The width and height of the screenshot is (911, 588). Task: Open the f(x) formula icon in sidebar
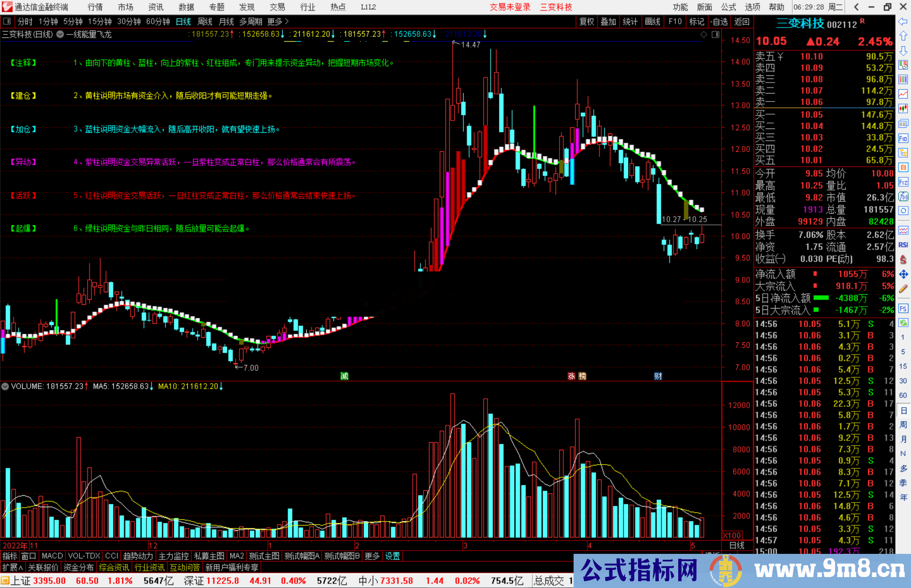[903, 196]
